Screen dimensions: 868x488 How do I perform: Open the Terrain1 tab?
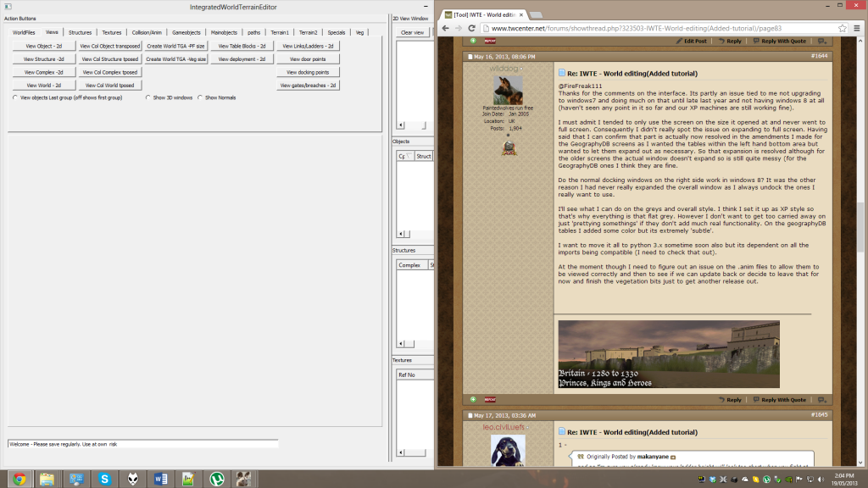point(279,32)
